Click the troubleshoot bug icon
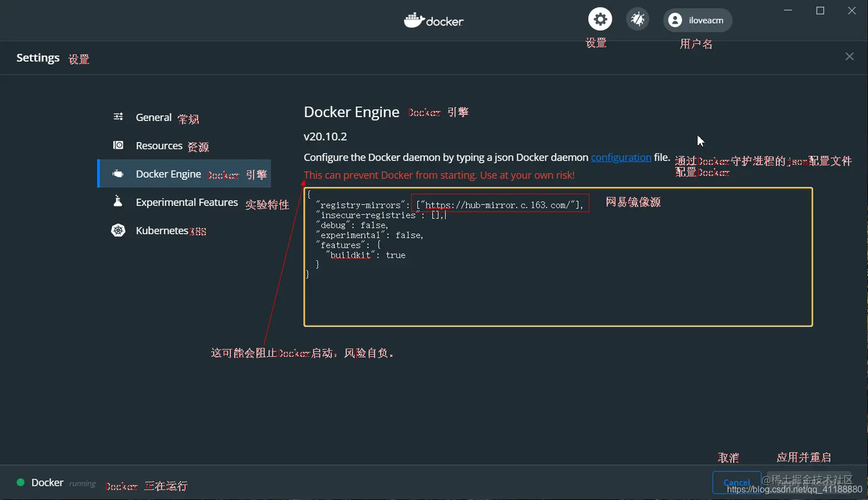 637,20
